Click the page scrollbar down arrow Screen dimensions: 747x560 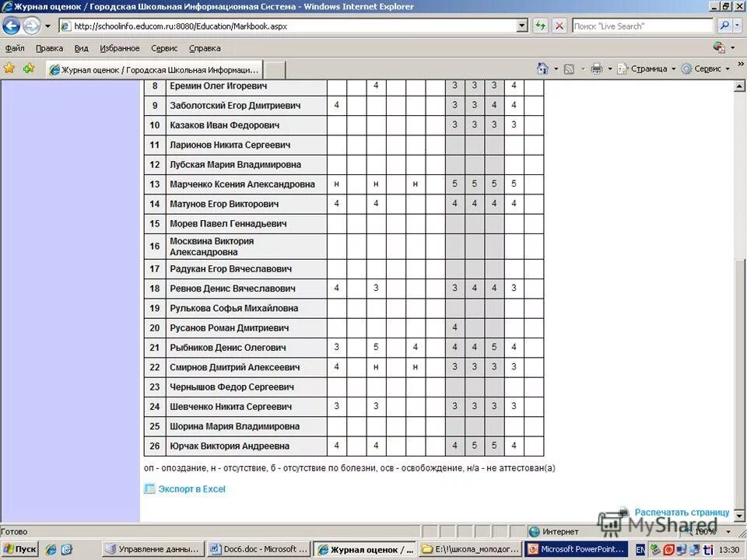(x=739, y=516)
